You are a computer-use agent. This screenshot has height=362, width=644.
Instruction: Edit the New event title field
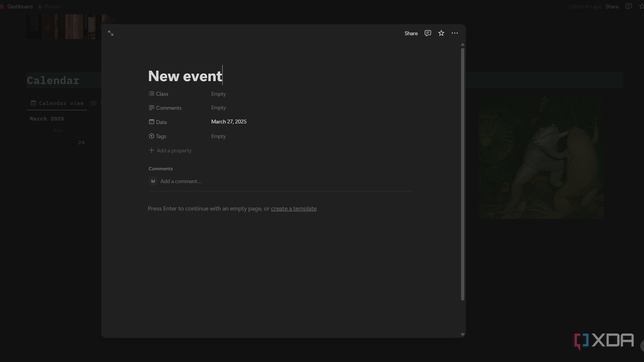click(x=185, y=76)
